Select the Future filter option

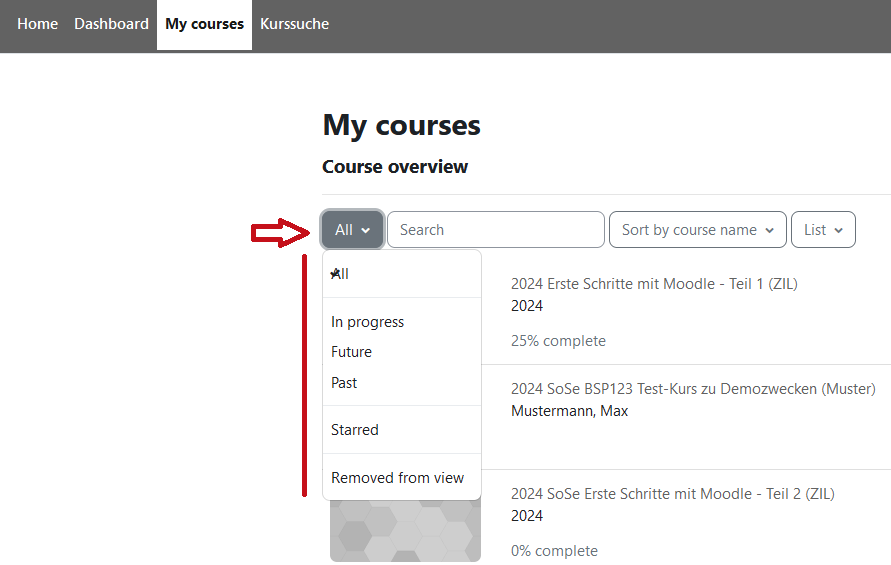point(351,352)
